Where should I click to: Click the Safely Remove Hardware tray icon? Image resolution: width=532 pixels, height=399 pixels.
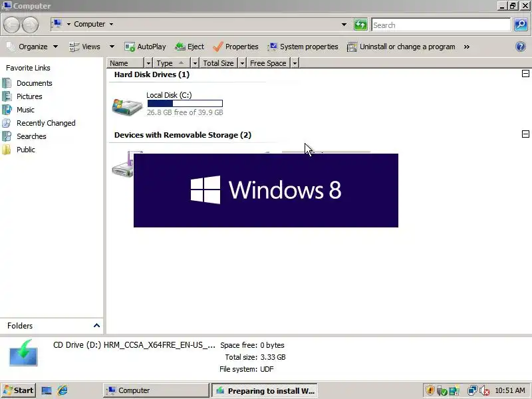click(x=442, y=390)
